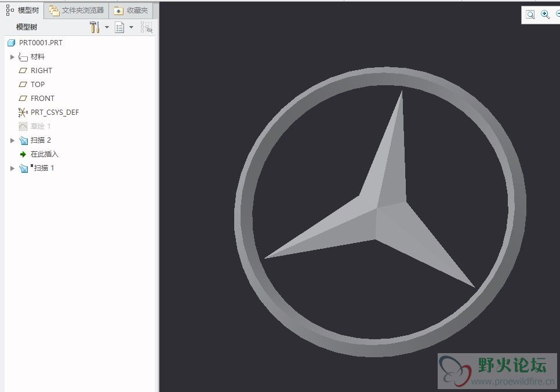
Task: Click the FRONT plane icon
Action: pyautogui.click(x=23, y=99)
